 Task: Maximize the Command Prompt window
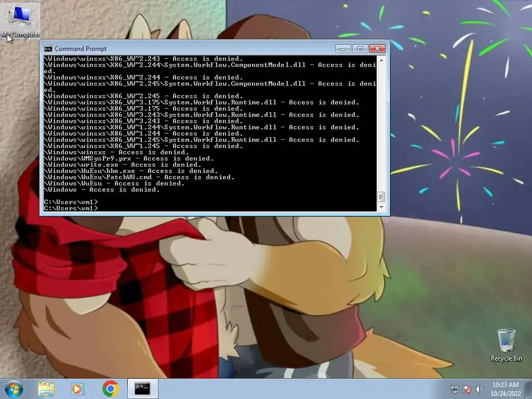click(x=360, y=49)
